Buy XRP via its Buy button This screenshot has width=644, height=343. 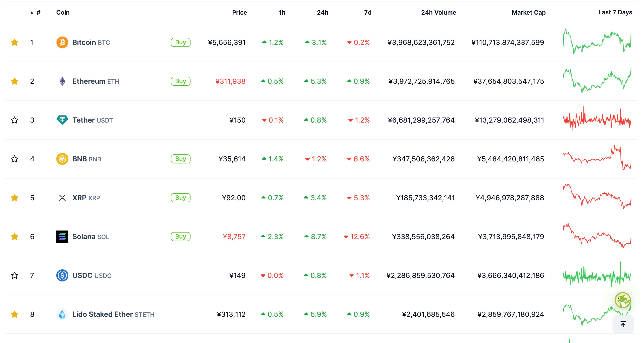pyautogui.click(x=181, y=198)
